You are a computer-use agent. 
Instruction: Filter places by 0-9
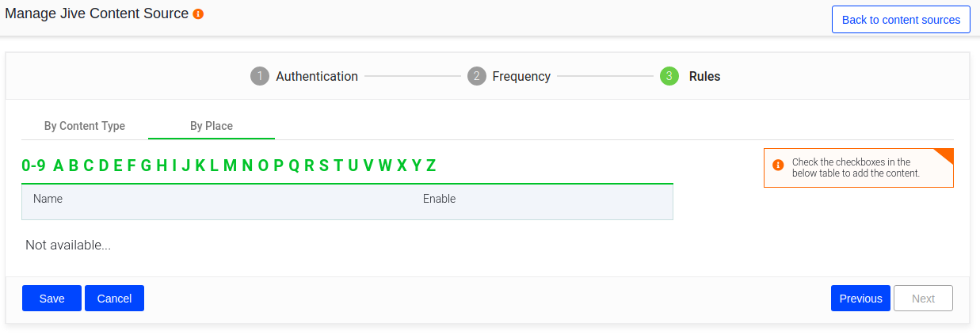tap(33, 166)
